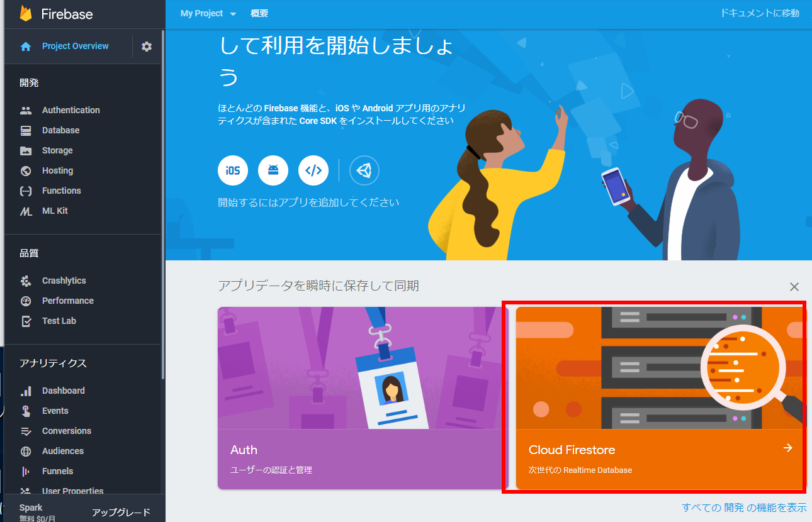812x522 pixels.
Task: Click the Hosting globe icon
Action: pos(26,170)
